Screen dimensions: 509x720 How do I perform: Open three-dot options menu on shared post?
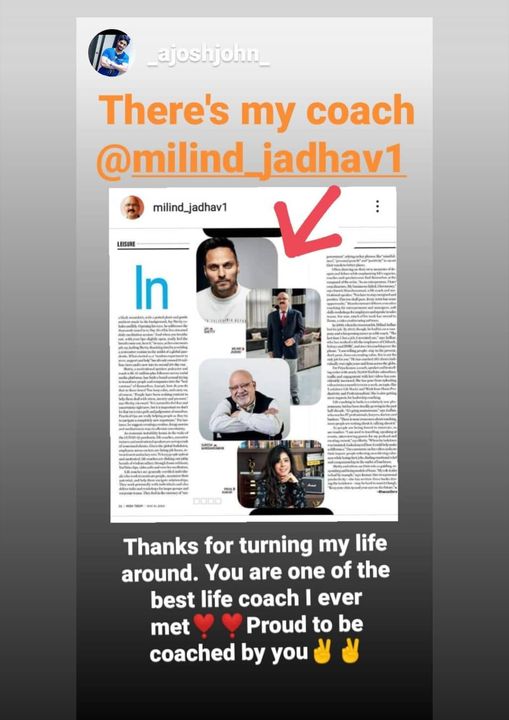(x=377, y=207)
